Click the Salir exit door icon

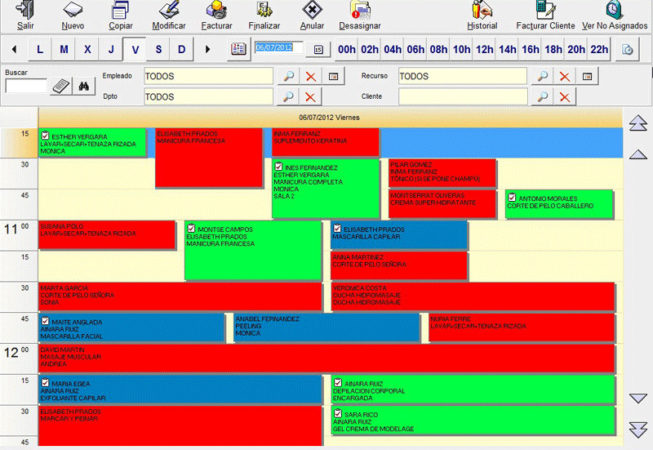[x=25, y=10]
